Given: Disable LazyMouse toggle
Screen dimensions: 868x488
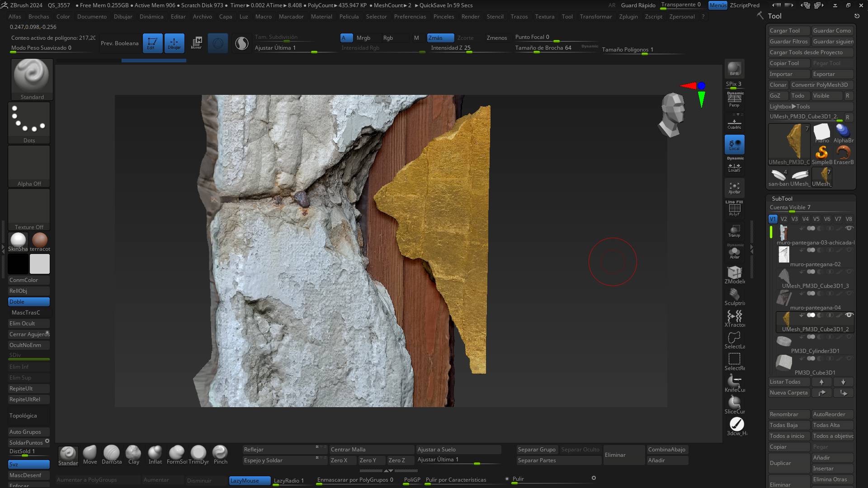Looking at the screenshot, I should 250,480.
